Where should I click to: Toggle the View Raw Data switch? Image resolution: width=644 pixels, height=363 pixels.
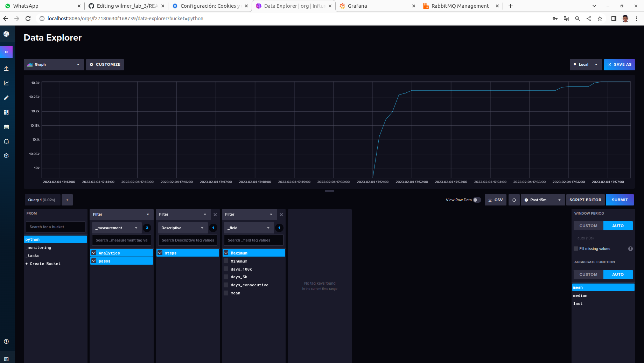coord(477,200)
